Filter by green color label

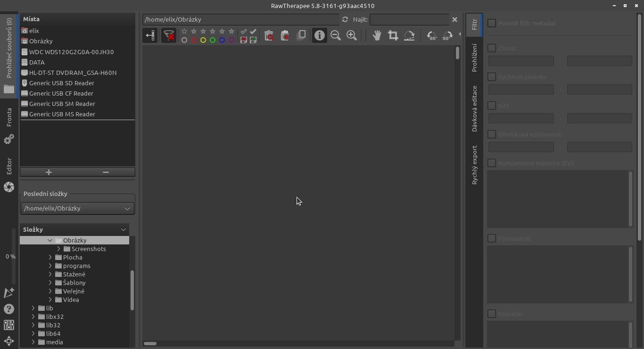[213, 40]
